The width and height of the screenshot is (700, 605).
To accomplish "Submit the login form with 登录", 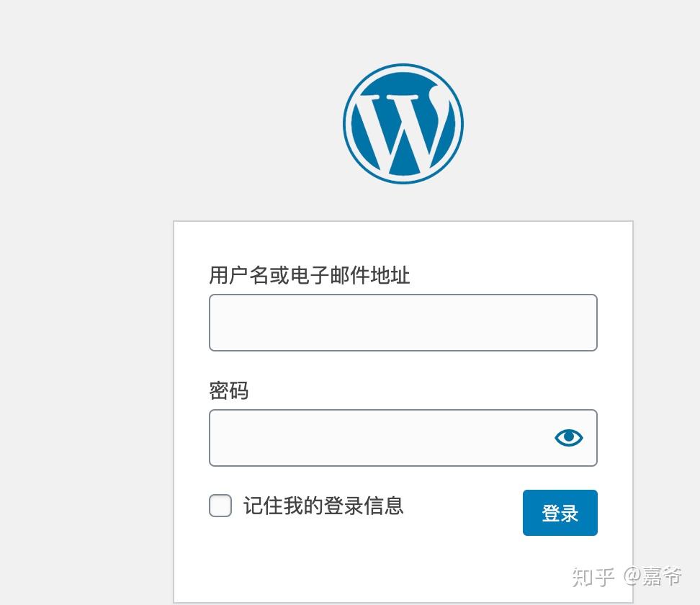I will 560,513.
